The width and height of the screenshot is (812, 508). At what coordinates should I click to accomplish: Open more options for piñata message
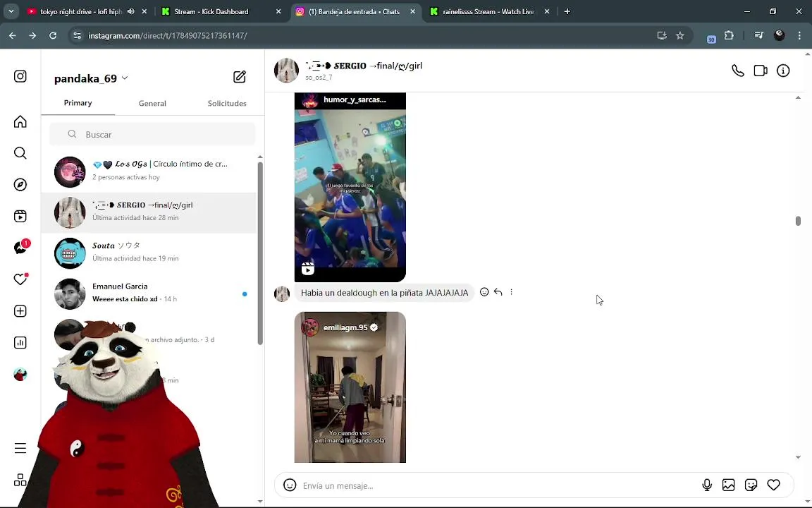coord(511,292)
